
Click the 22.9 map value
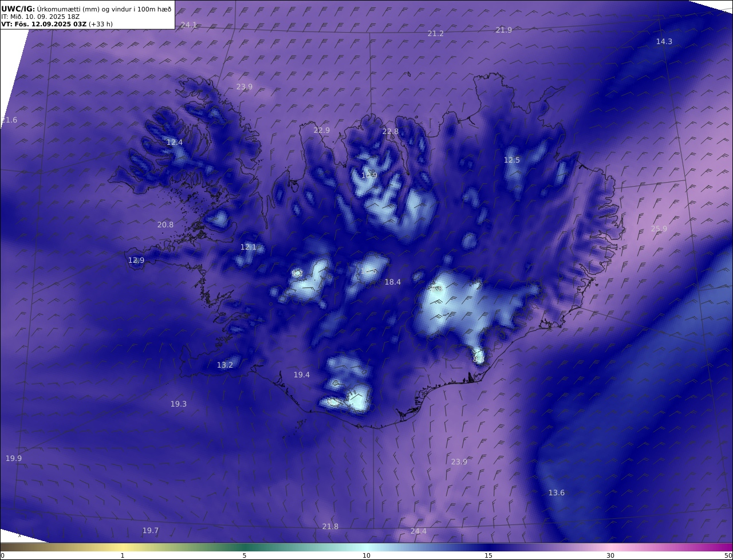(322, 131)
